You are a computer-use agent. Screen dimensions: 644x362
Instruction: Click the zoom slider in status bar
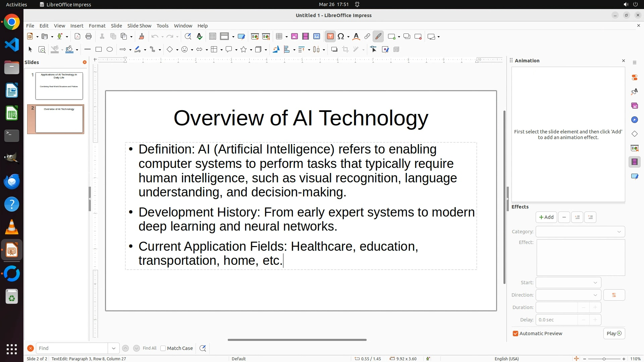604,359
